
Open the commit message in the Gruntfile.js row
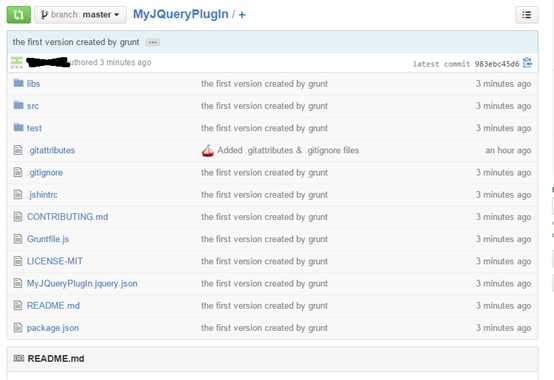[264, 239]
